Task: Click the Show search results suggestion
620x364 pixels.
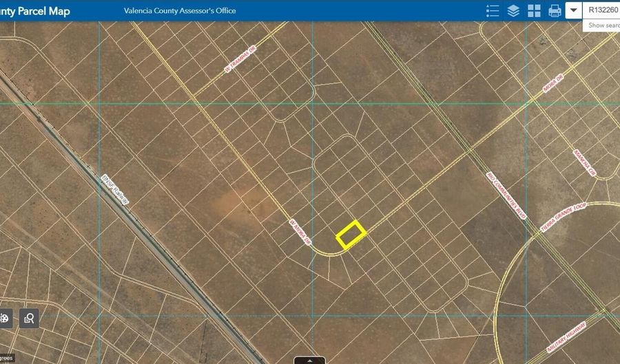Action: (x=602, y=25)
